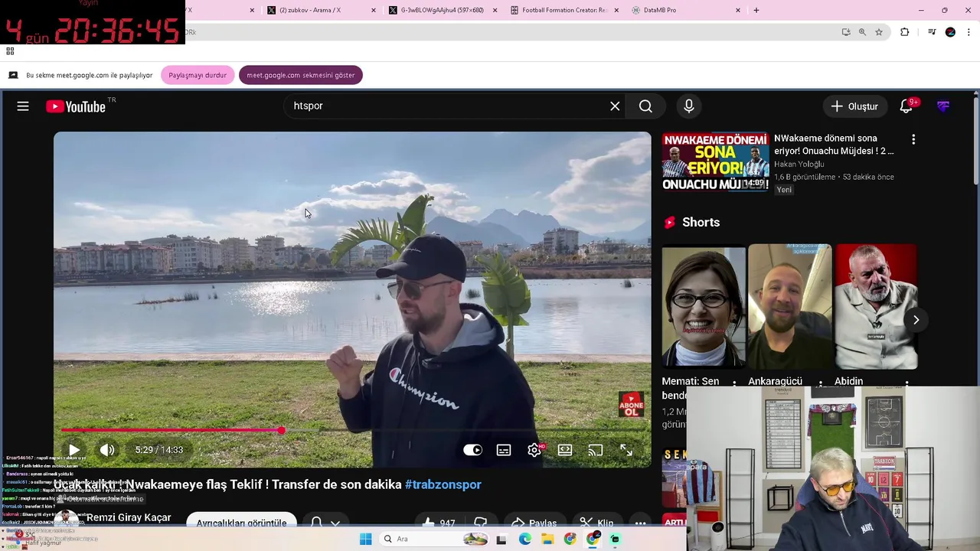Cast the video to a TV
Screen dimensions: 980x551
[x=596, y=450]
